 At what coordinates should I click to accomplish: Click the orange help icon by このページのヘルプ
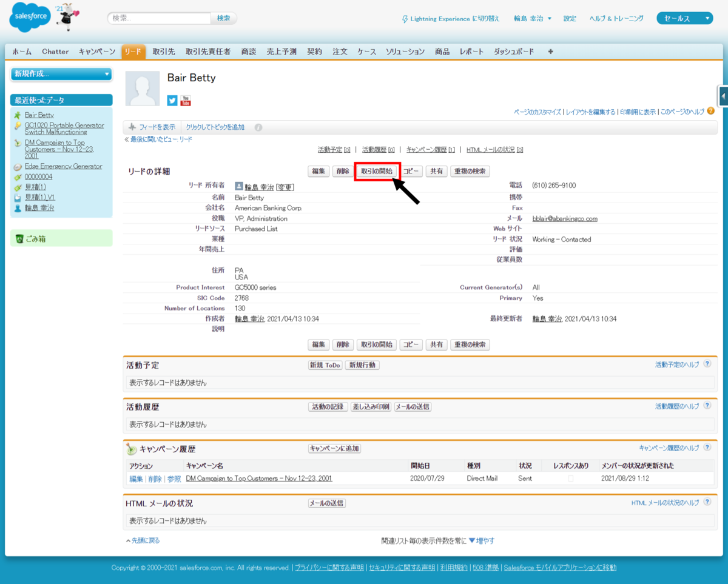click(x=710, y=112)
